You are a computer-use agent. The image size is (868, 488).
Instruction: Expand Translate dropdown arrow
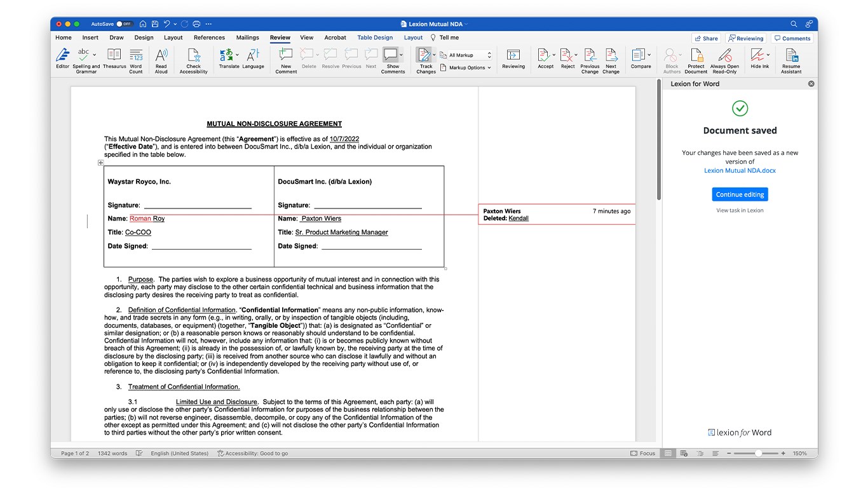pos(237,55)
